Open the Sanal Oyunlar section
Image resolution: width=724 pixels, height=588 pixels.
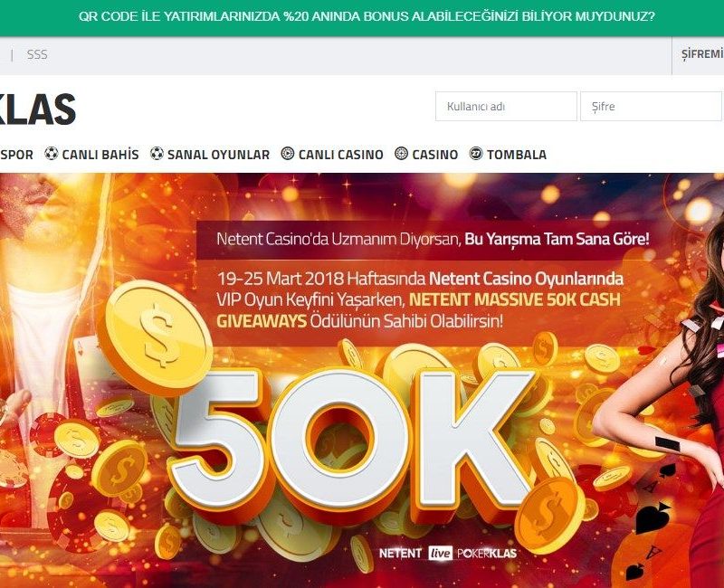tap(218, 155)
